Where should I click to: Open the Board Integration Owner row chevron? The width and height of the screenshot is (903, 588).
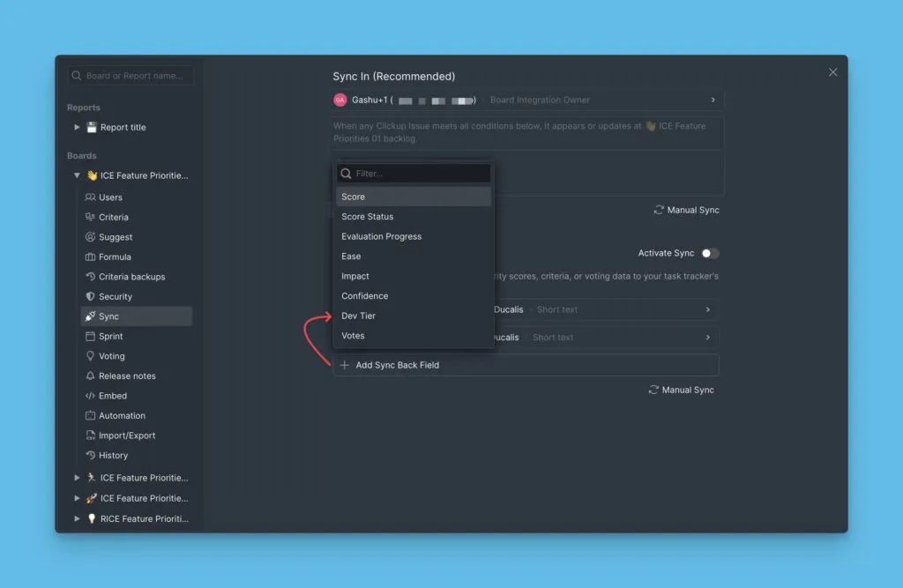coord(713,100)
